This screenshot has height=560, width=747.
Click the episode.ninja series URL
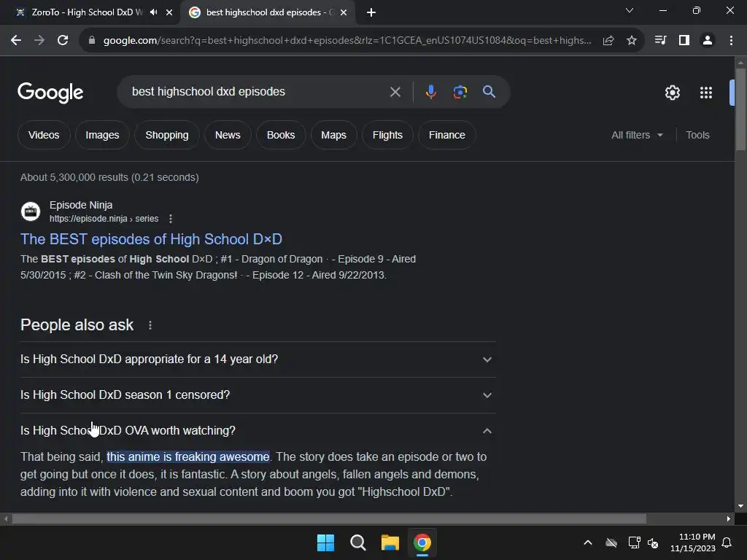pyautogui.click(x=104, y=219)
